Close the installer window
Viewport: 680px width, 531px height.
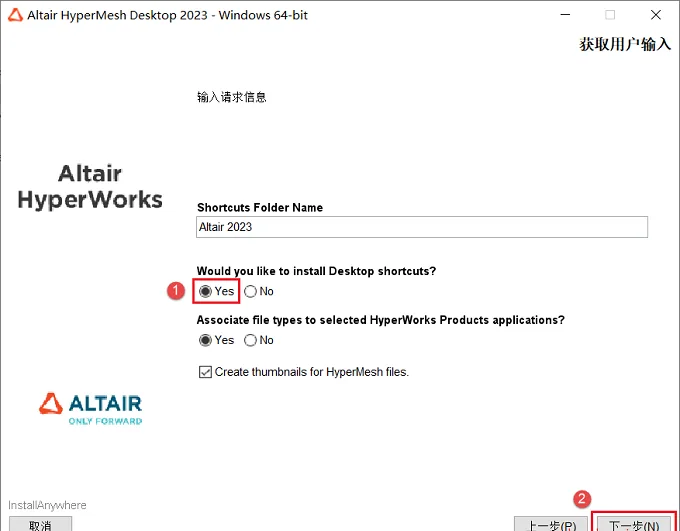click(656, 15)
